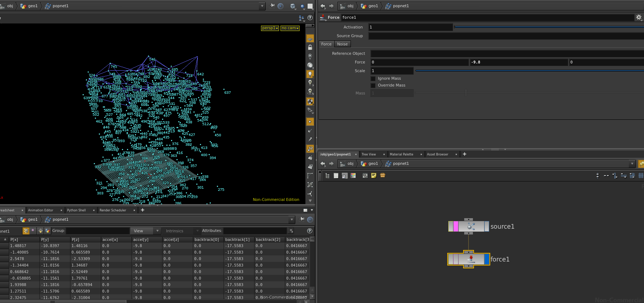Toggle display of point markers

point(310,122)
